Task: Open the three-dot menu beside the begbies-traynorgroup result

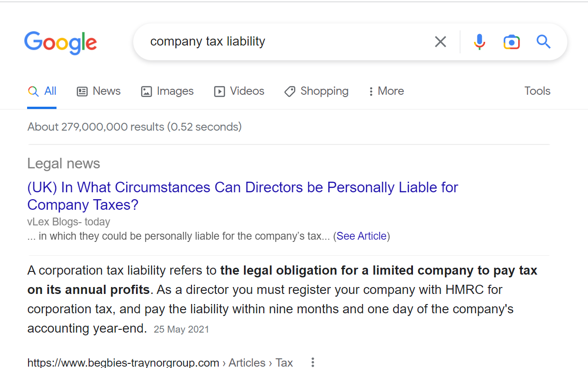Action: 313,362
